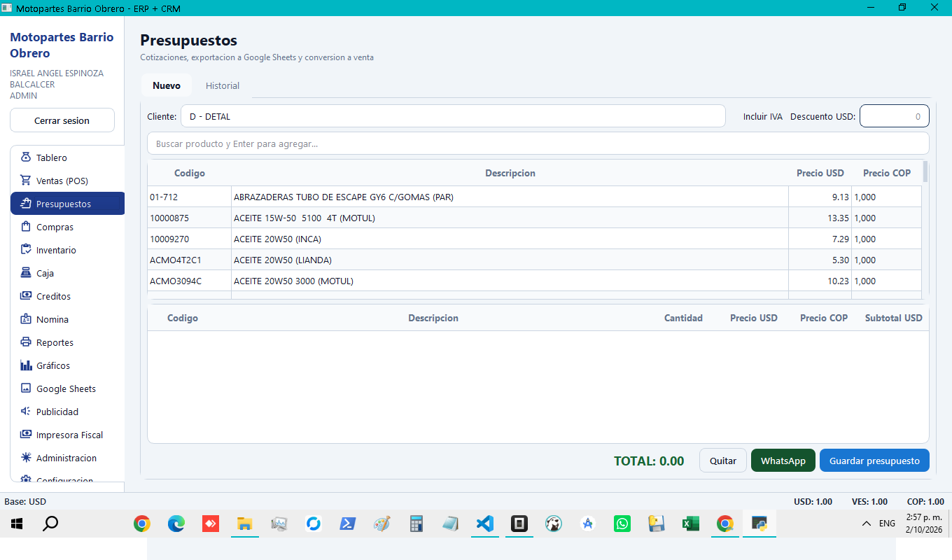Open the Cliente dropdown showing D - DETAL
Screen dimensions: 952x560
coord(453,116)
